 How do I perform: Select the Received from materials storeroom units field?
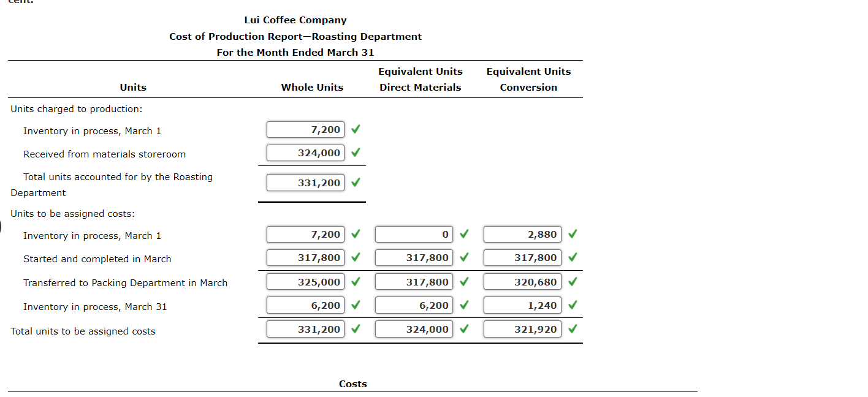pyautogui.click(x=305, y=153)
